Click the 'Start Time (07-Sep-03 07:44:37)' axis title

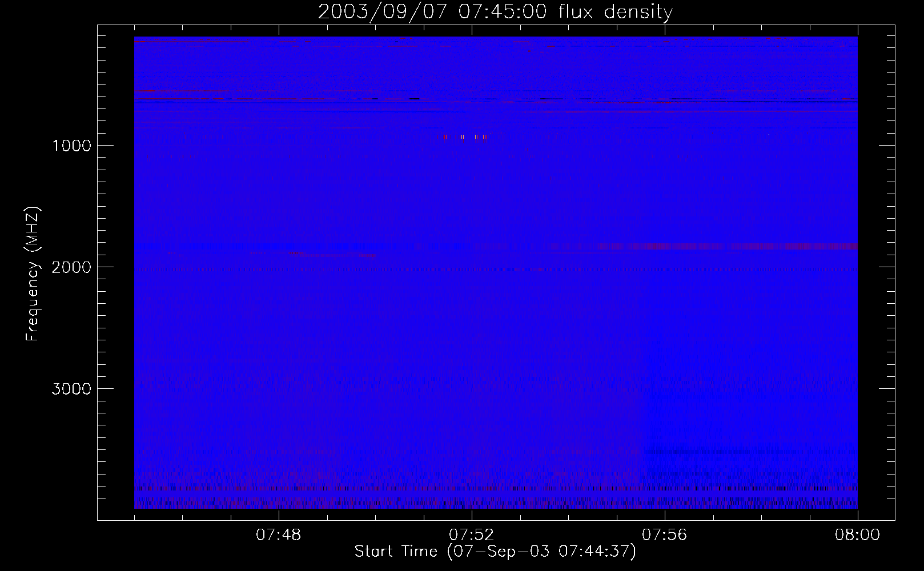pos(495,552)
